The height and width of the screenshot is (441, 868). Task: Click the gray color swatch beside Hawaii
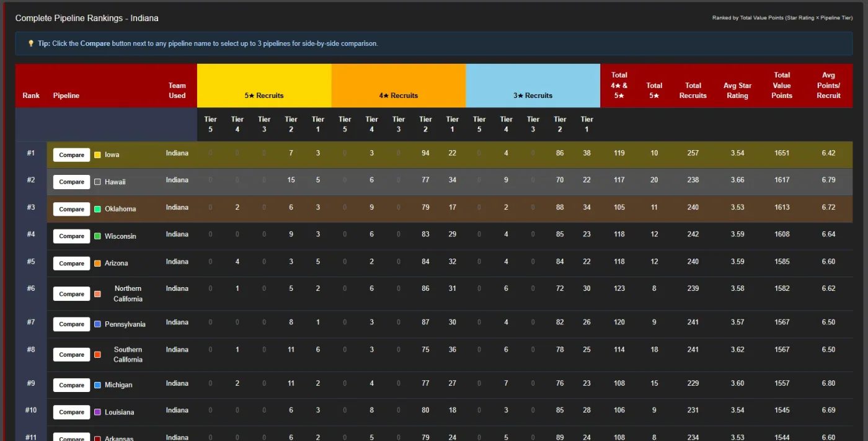click(x=97, y=182)
